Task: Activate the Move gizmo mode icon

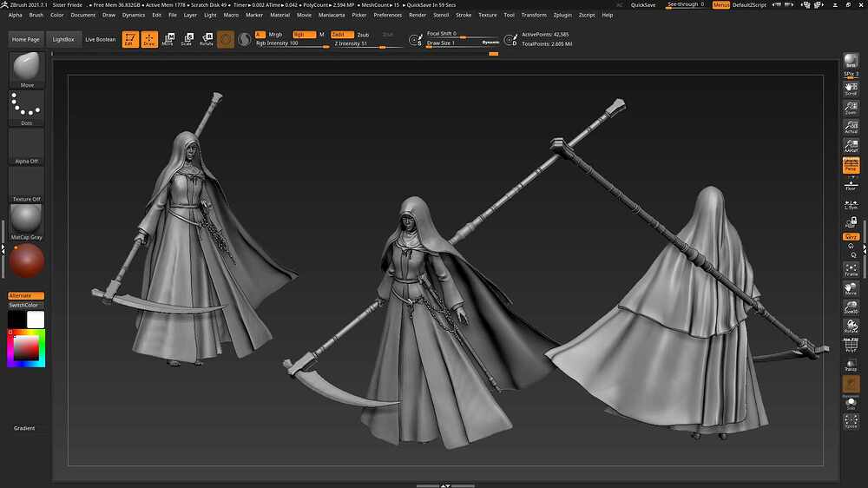Action: point(168,39)
